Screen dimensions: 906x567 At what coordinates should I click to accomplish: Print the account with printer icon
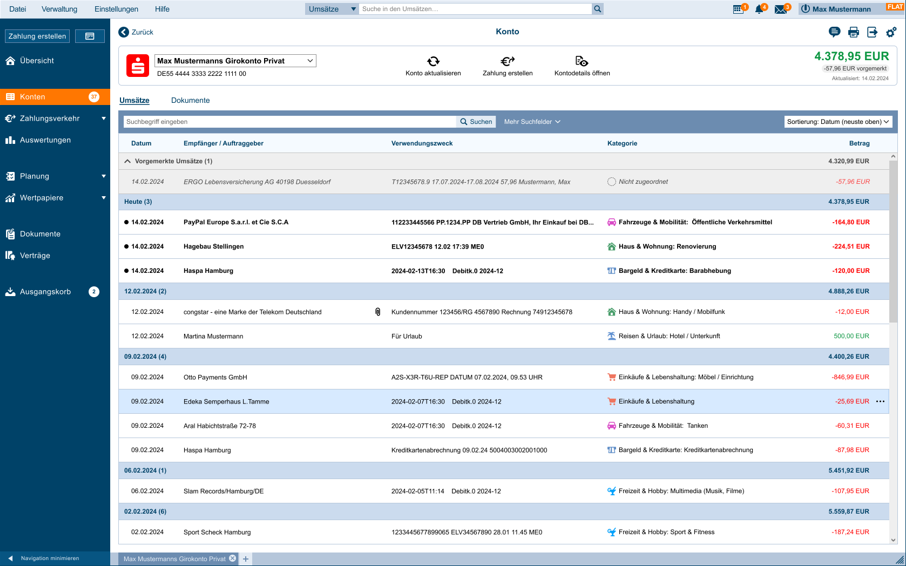coord(853,33)
